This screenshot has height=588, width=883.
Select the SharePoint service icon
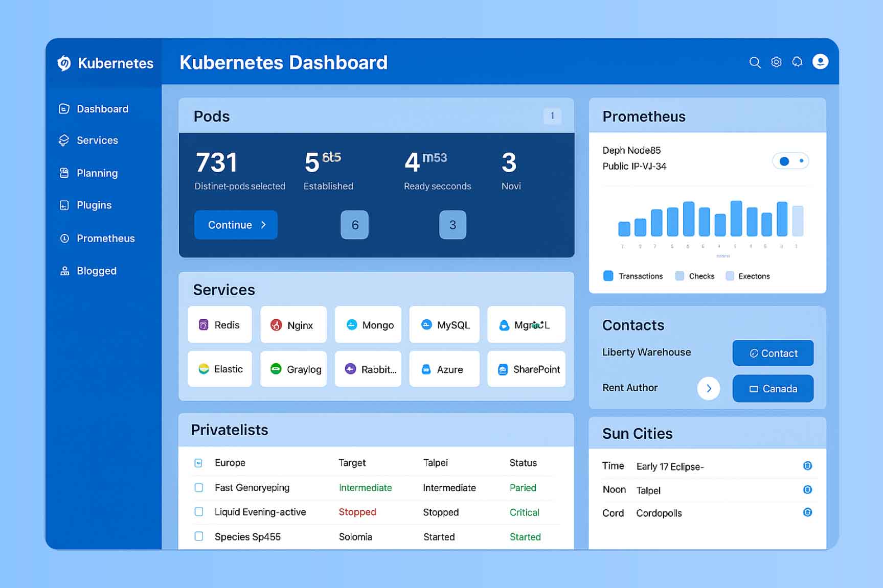504,369
